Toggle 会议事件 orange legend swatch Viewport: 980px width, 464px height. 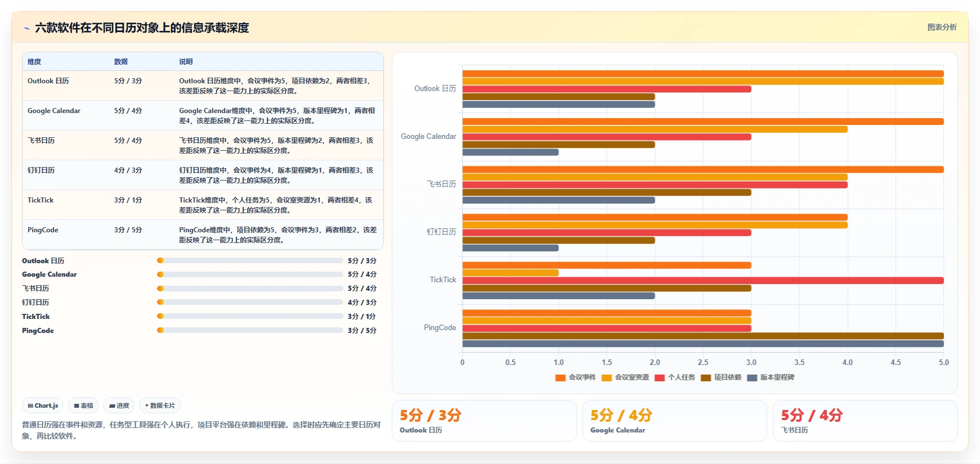tap(560, 378)
